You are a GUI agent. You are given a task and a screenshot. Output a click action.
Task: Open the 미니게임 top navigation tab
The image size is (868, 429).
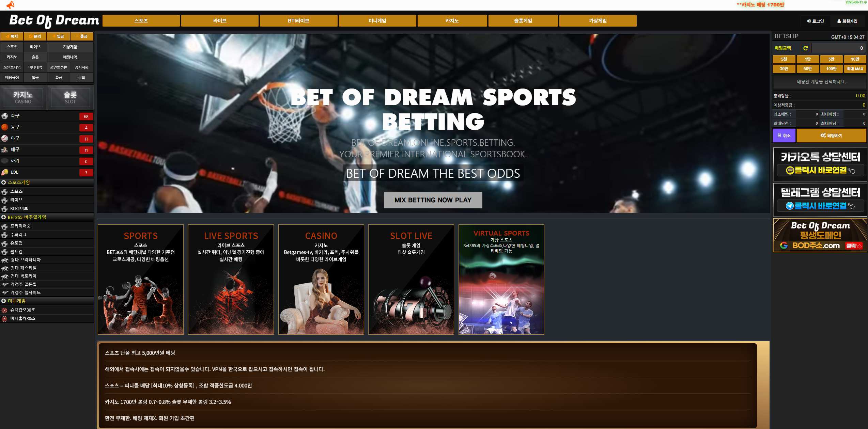(x=377, y=21)
